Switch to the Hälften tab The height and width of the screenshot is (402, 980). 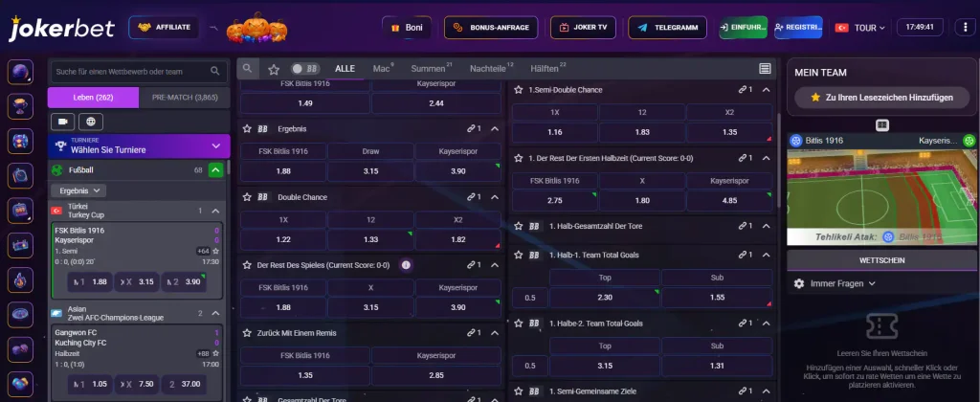[548, 68]
